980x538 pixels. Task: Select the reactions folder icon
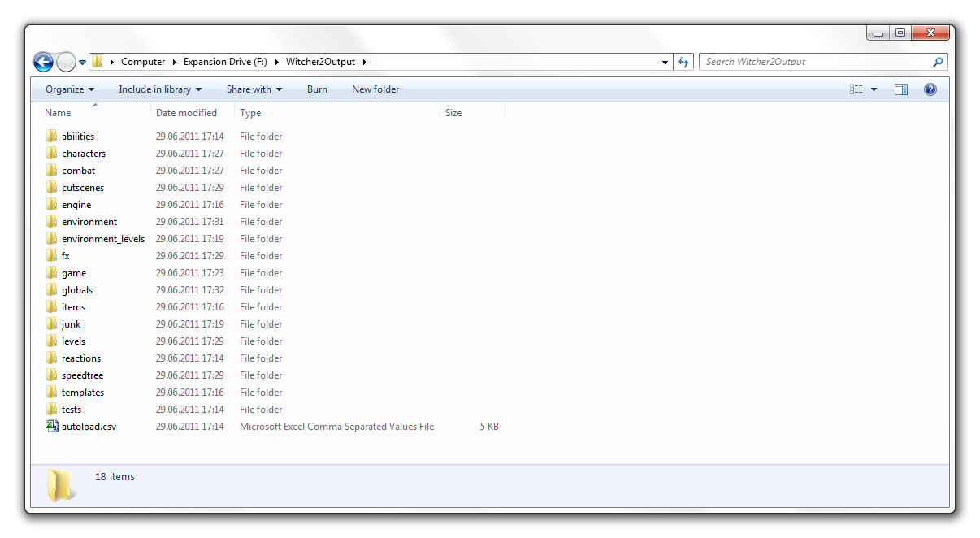(52, 358)
